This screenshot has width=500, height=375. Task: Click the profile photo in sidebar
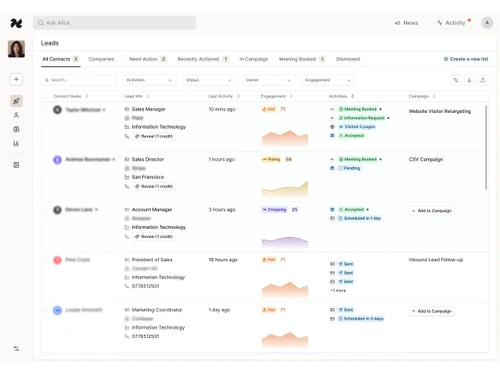(16, 49)
